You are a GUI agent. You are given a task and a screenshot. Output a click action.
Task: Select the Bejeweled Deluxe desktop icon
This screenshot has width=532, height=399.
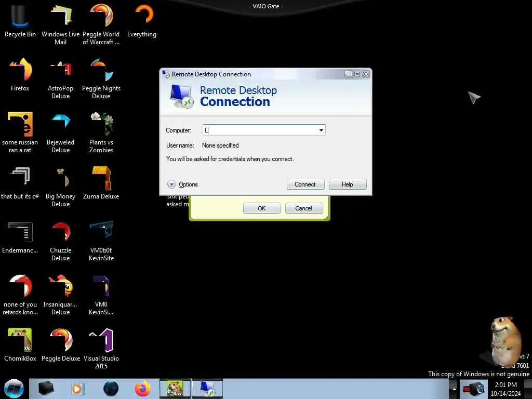[x=60, y=132]
